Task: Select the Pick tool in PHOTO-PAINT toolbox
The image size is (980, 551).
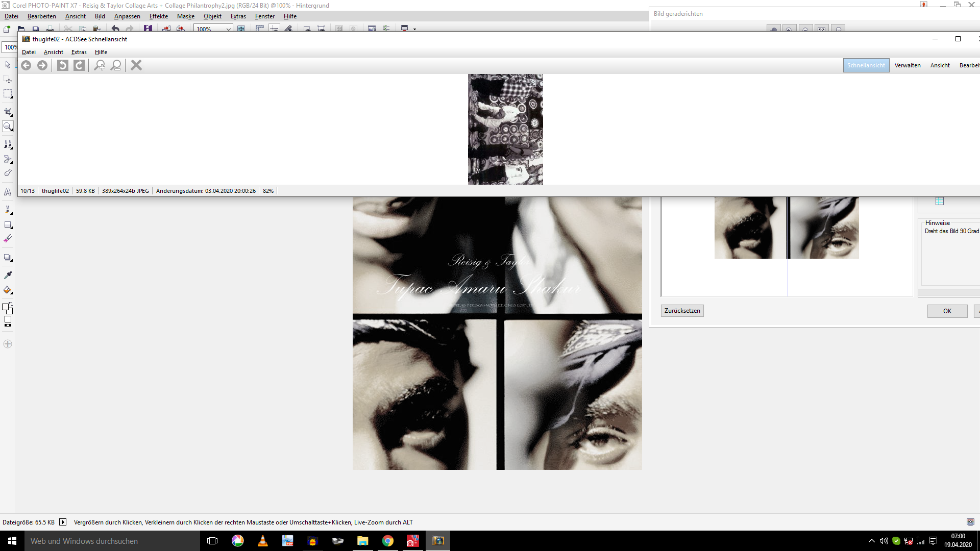Action: coord(8,65)
